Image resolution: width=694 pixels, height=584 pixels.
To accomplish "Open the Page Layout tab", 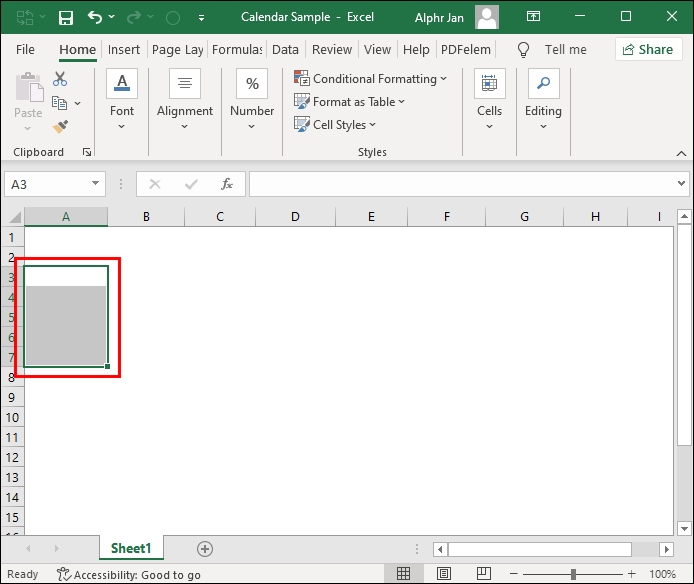I will (177, 50).
